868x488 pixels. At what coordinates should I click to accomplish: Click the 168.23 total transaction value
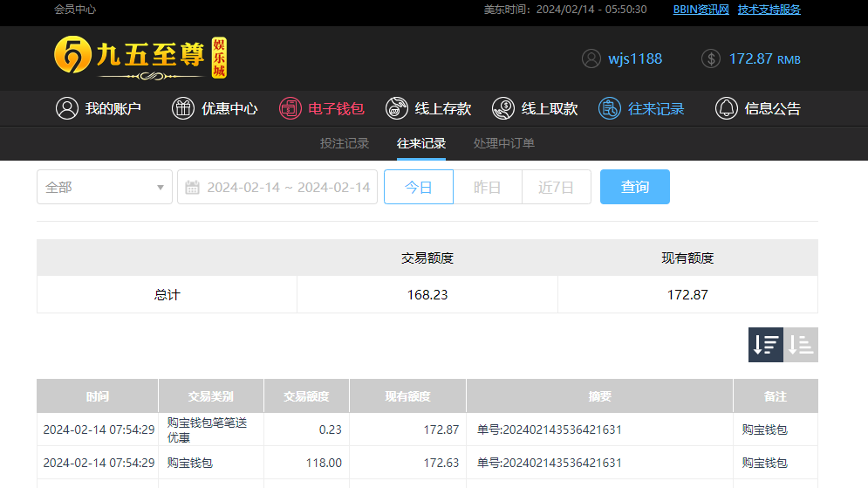coord(427,295)
